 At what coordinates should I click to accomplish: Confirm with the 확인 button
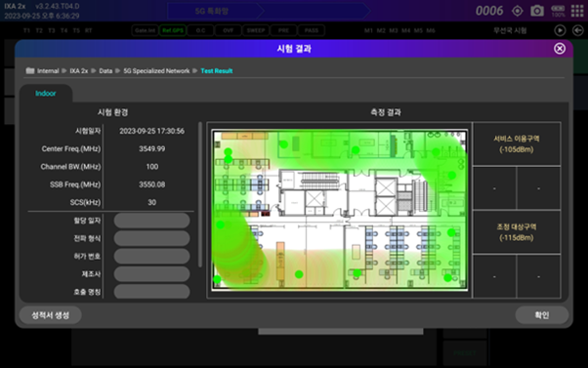tap(541, 315)
